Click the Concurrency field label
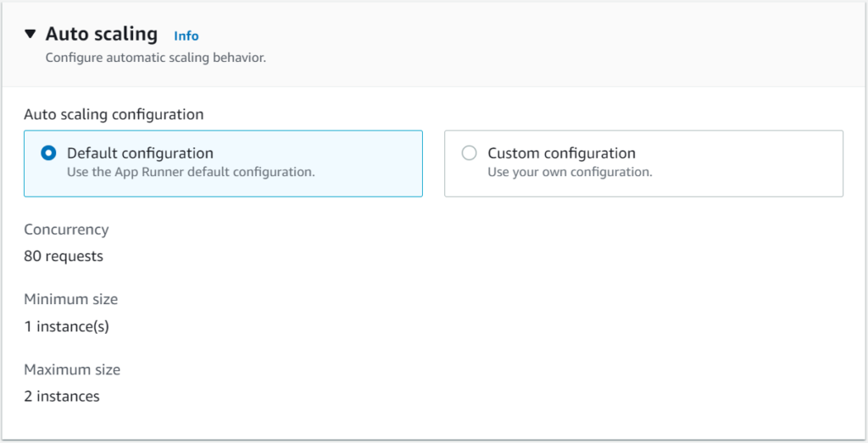Image resolution: width=868 pixels, height=443 pixels. 66,230
